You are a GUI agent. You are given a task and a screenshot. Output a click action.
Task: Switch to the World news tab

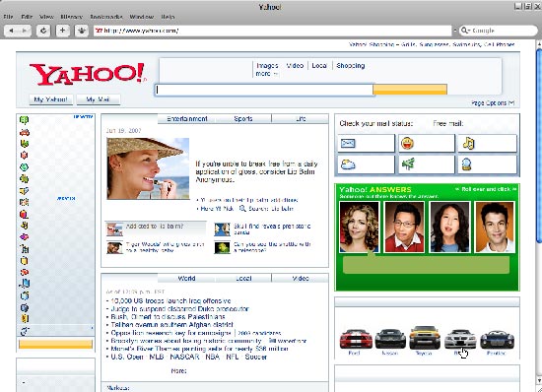click(186, 279)
